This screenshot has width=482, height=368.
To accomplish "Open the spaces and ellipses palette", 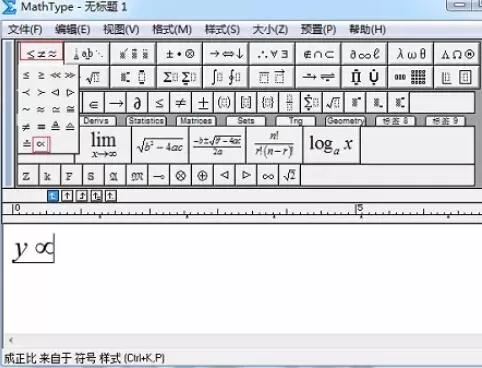I will (87, 53).
